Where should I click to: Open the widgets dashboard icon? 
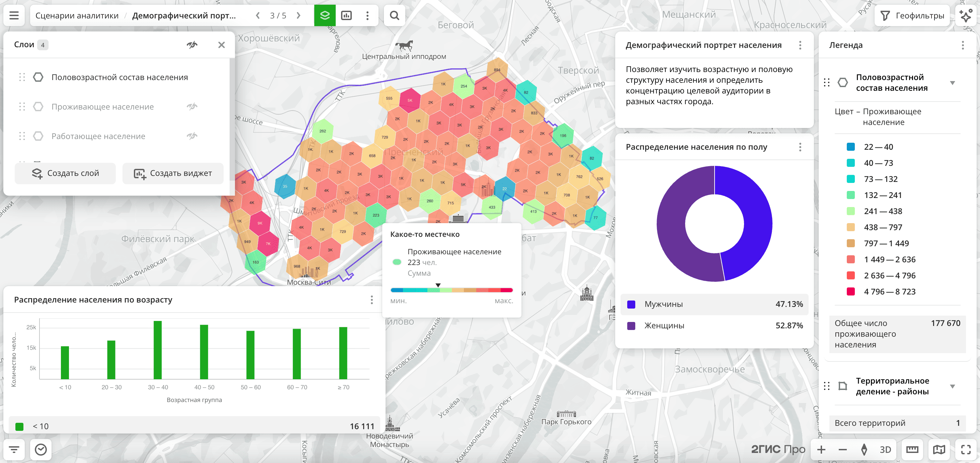click(x=346, y=16)
